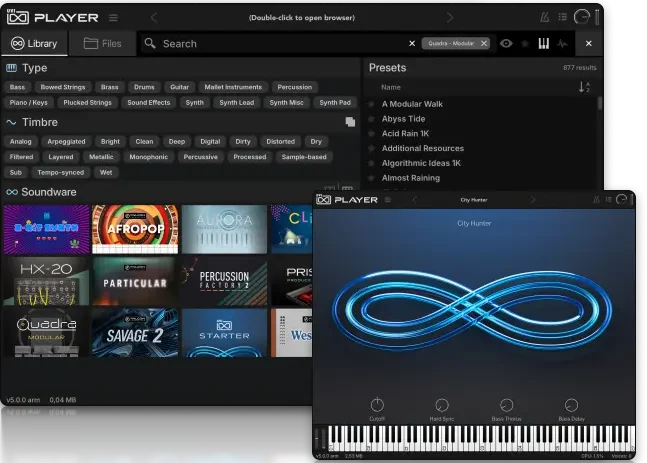This screenshot has height=463, width=647.
Task: Toggle the waveform icon in the search bar
Action: coord(562,43)
